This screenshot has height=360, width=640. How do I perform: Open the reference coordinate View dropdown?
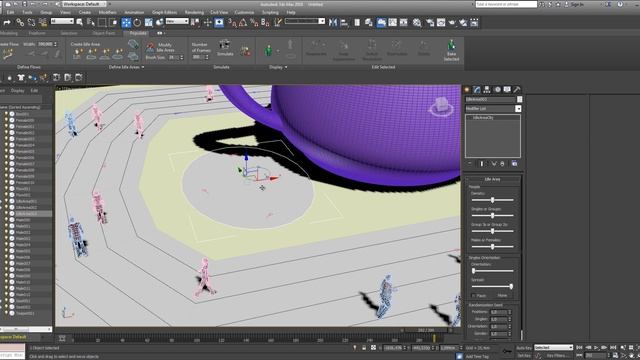click(177, 21)
